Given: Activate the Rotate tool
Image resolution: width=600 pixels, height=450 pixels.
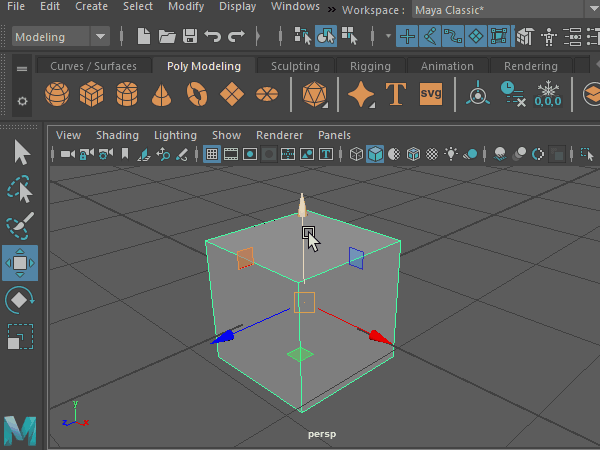Looking at the screenshot, I should 20,299.
